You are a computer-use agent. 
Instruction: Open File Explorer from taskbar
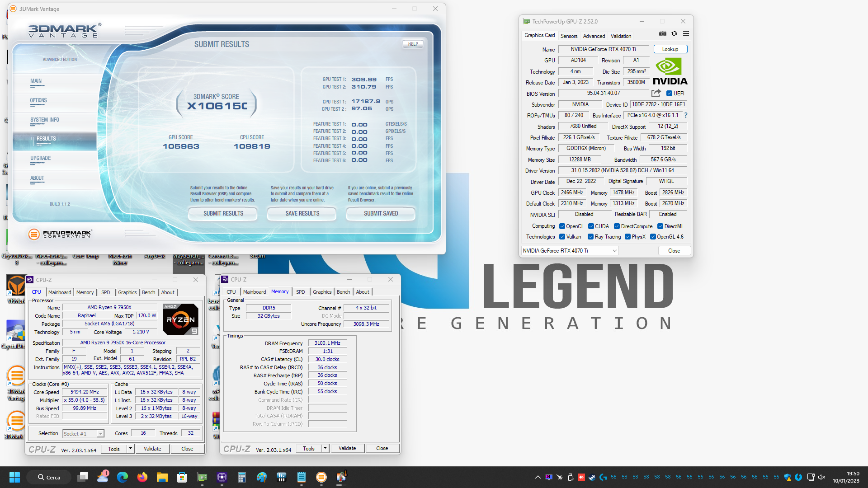click(162, 477)
